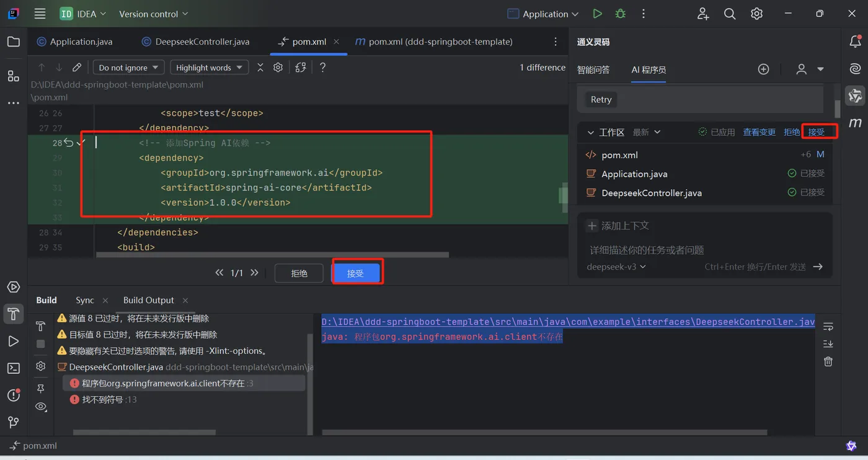The image size is (868, 460).
Task: Open the Git tool window icon
Action: pos(13,422)
